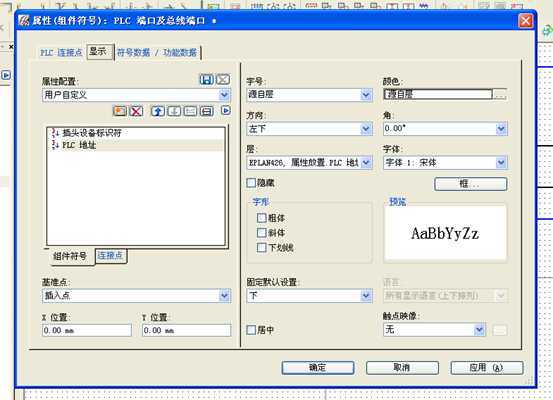Open the 属性配置 dropdown showing 用户自定义

(x=136, y=95)
